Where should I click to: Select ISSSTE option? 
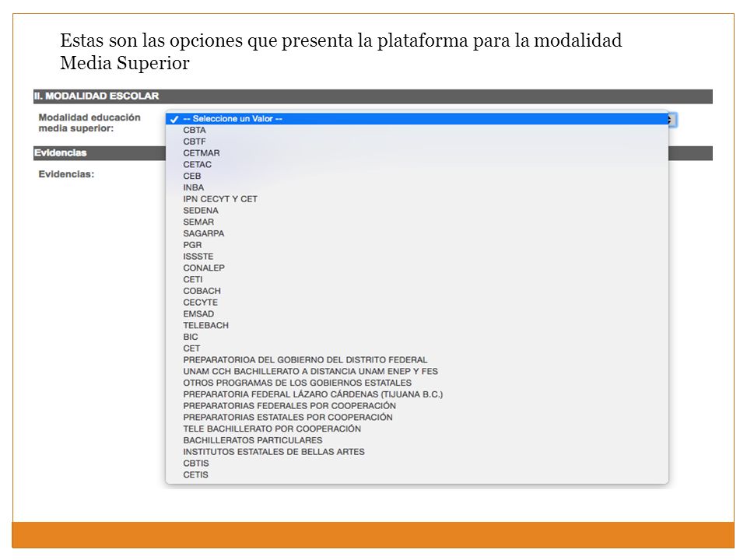[x=417, y=257]
